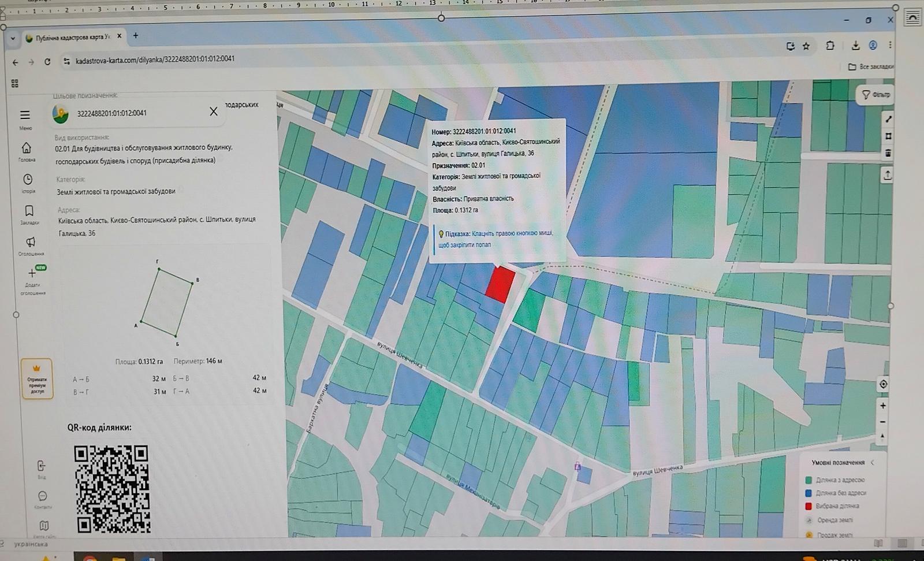The width and height of the screenshot is (924, 561).
Task: Click the red Вибрана ділянка legend swatch
Action: [808, 506]
